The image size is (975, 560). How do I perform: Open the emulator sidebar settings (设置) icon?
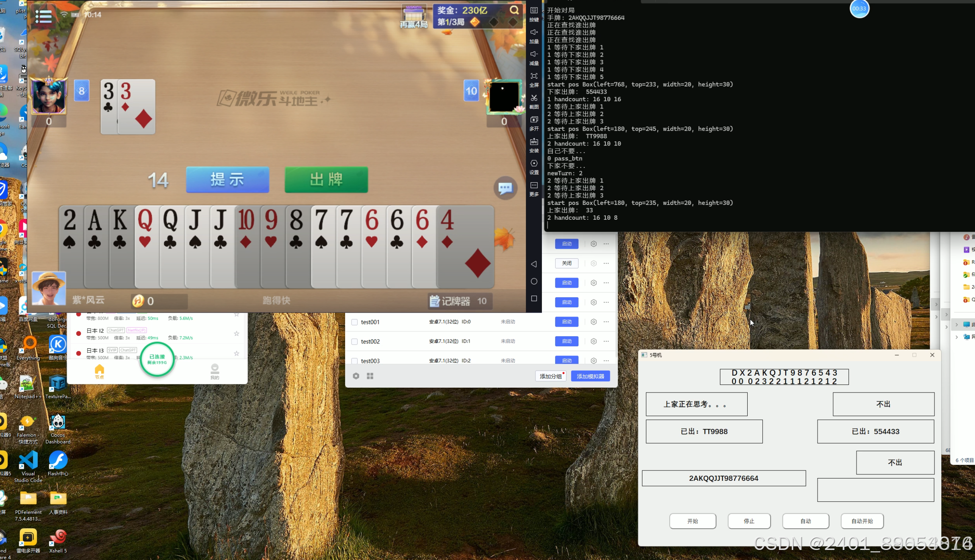coord(534,164)
